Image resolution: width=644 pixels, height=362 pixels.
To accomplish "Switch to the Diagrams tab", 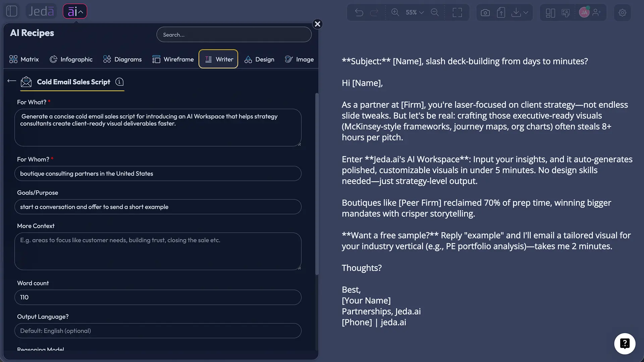I will [122, 59].
